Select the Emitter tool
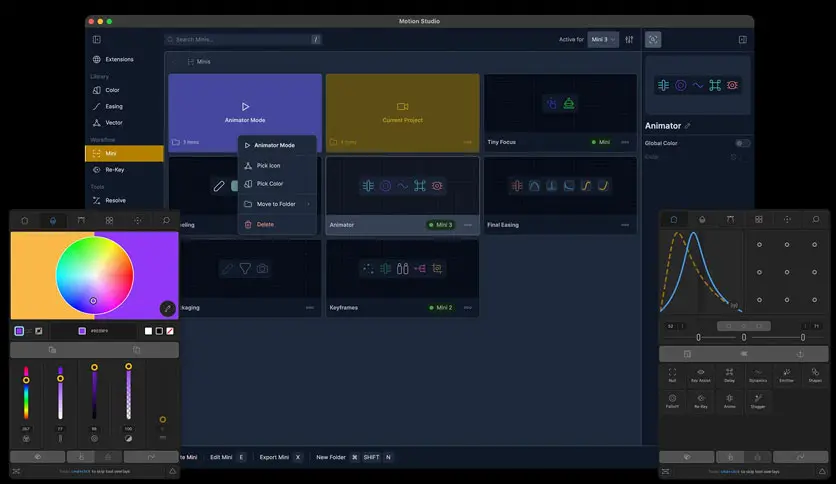 [x=786, y=375]
